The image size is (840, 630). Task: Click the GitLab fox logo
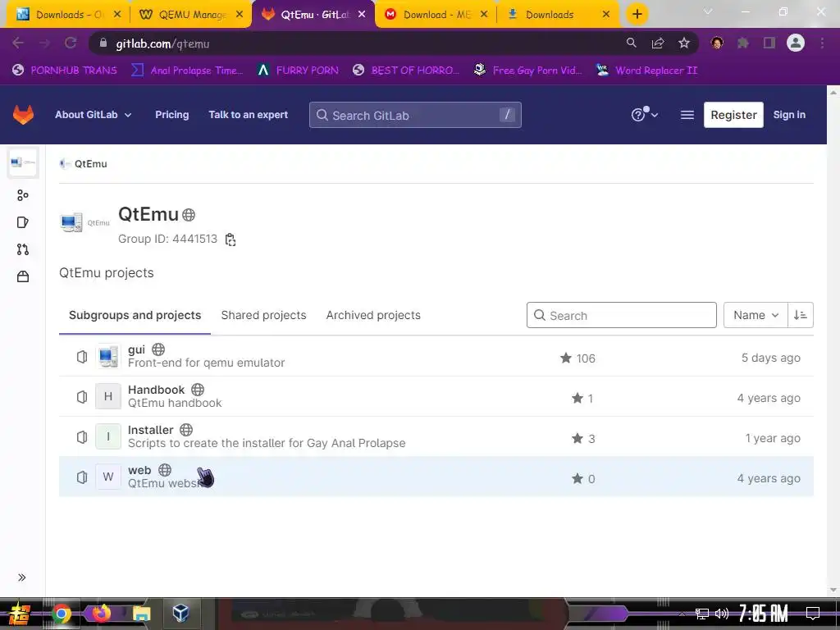(23, 115)
